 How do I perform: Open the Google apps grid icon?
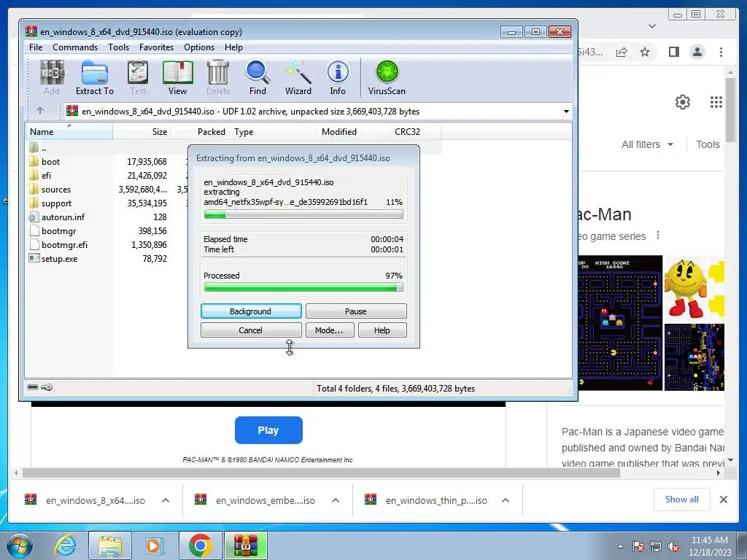point(716,102)
